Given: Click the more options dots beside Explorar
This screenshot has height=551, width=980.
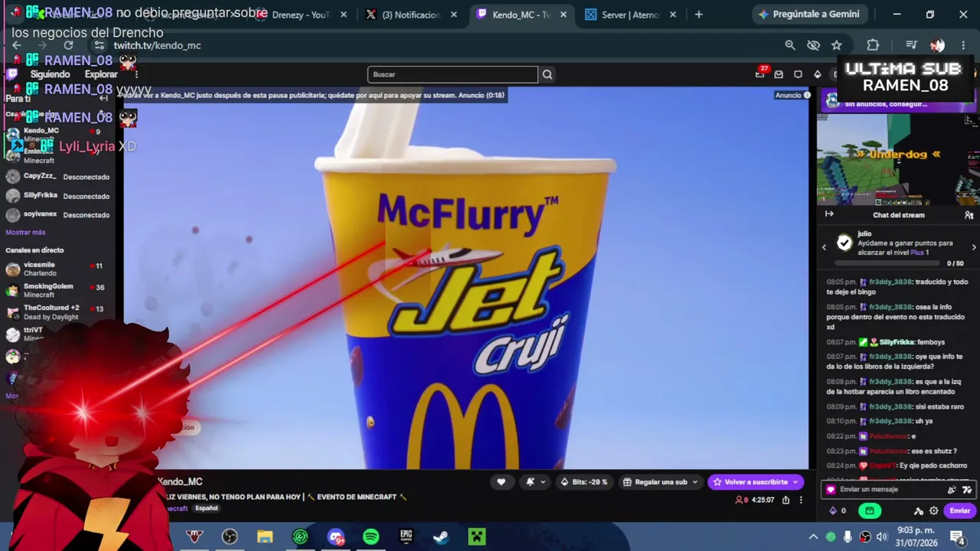Looking at the screenshot, I should pyautogui.click(x=136, y=74).
